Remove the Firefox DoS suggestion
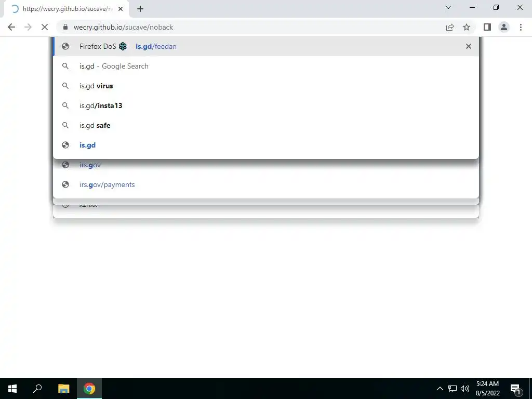532x399 pixels. [x=468, y=46]
